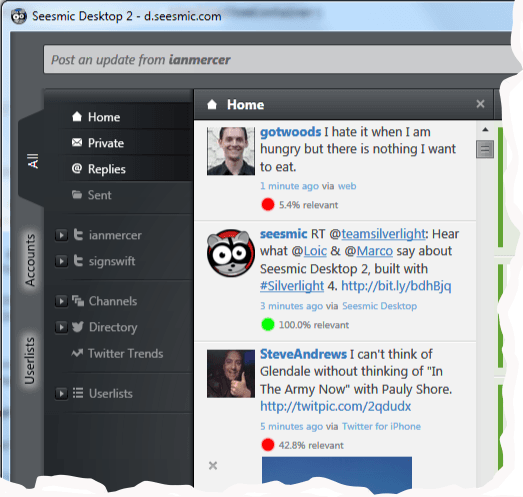Open Directory in the sidebar
Image resolution: width=523 pixels, height=497 pixels.
(x=113, y=327)
